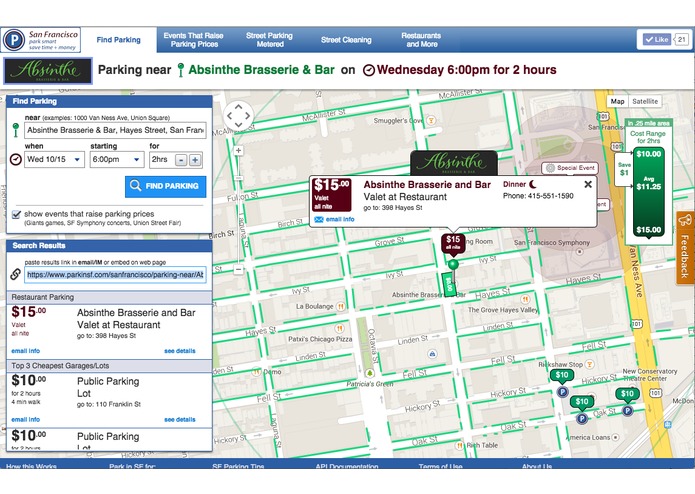Screen dimensions: 695x494
Task: Click the FIND PARKING button
Action: [165, 186]
